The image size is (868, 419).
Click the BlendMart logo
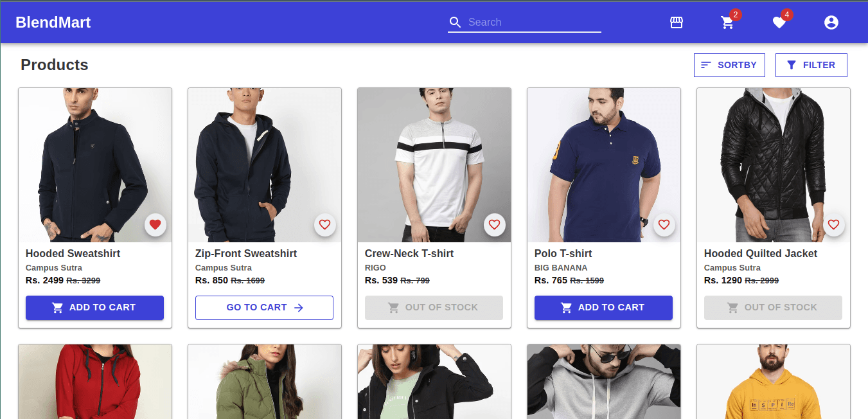(53, 22)
